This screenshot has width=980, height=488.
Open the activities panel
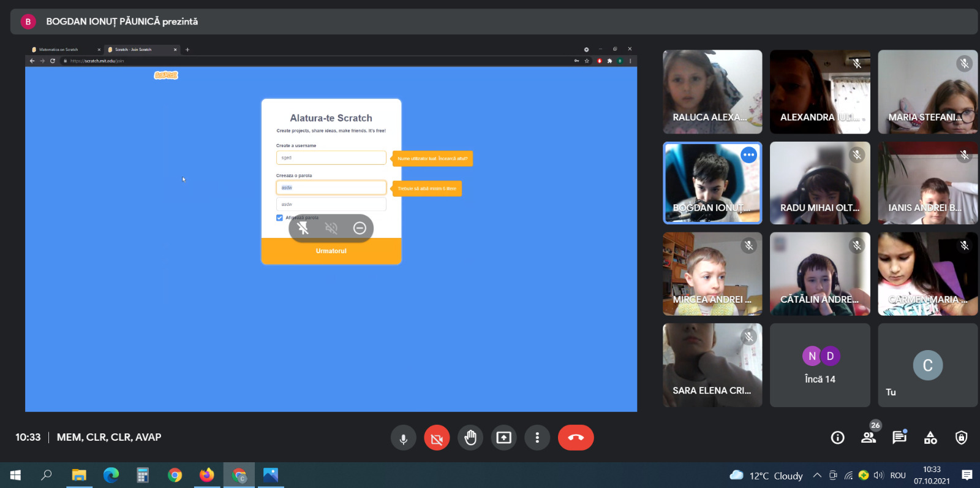(930, 438)
